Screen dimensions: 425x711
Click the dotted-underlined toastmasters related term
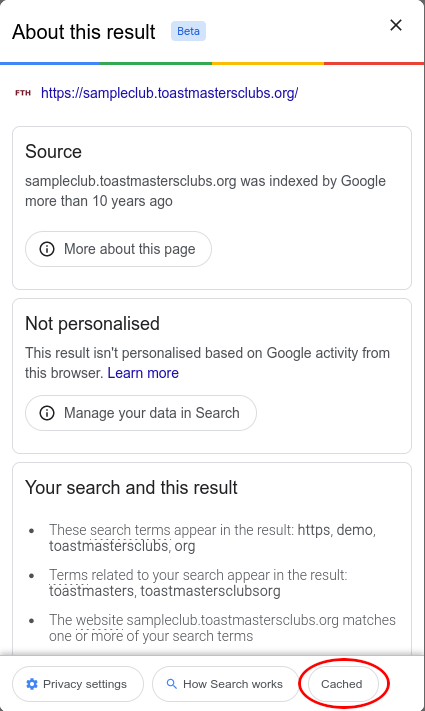[x=91, y=591]
